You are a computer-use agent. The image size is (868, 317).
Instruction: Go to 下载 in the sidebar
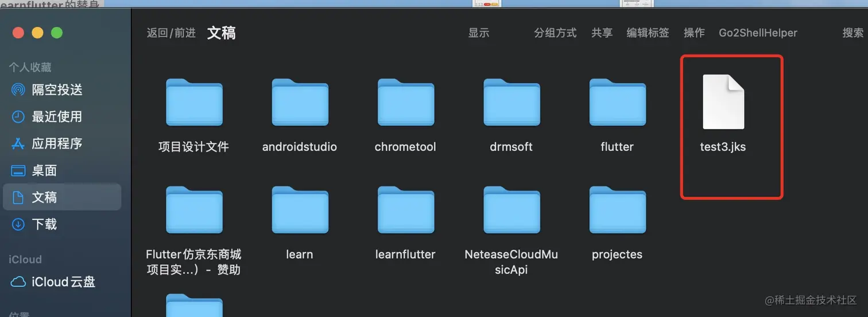(x=62, y=224)
